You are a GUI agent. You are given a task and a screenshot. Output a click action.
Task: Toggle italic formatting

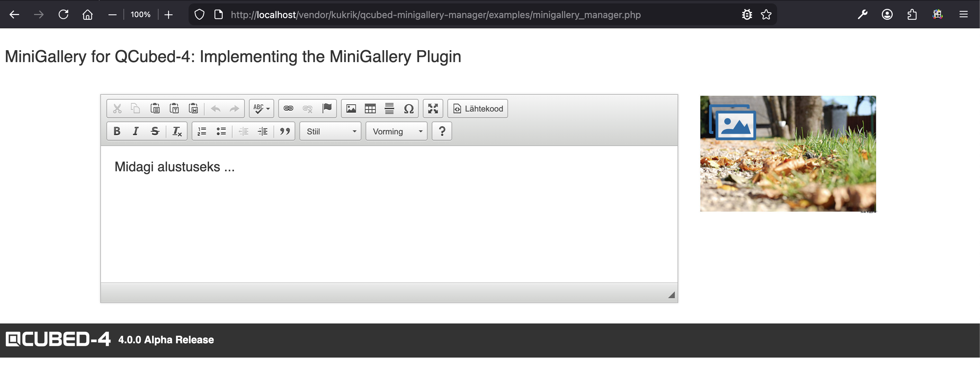(x=135, y=131)
